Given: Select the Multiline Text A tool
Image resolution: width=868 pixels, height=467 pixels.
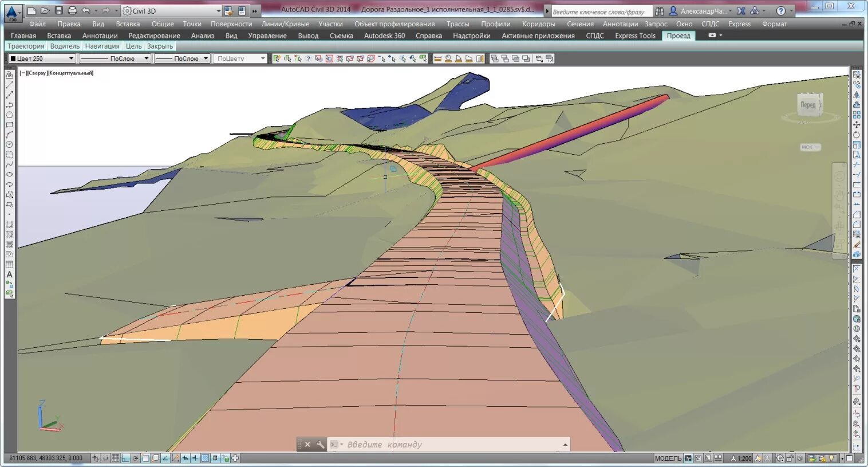Looking at the screenshot, I should [9, 274].
